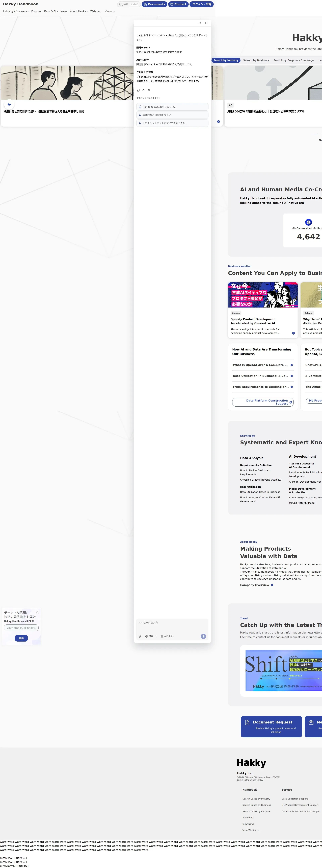The image size is (322, 868).
Task: Click the thumbs up feedback icon
Action: [144, 90]
